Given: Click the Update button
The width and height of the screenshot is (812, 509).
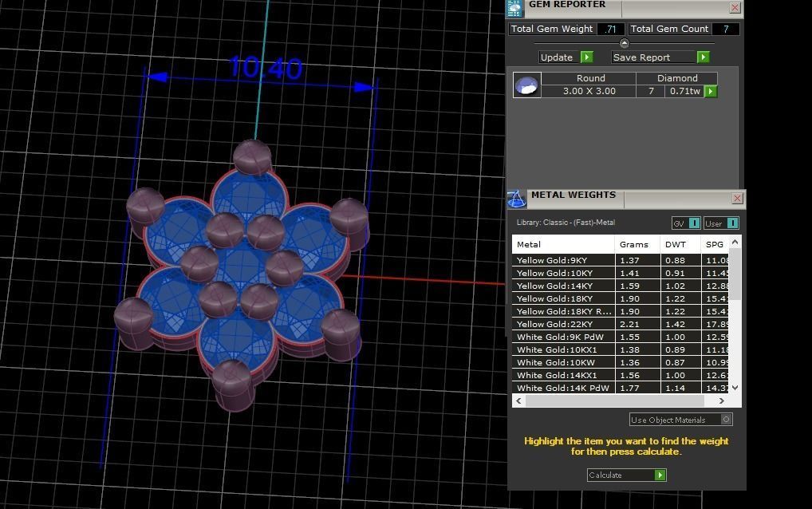Looking at the screenshot, I should click(566, 57).
